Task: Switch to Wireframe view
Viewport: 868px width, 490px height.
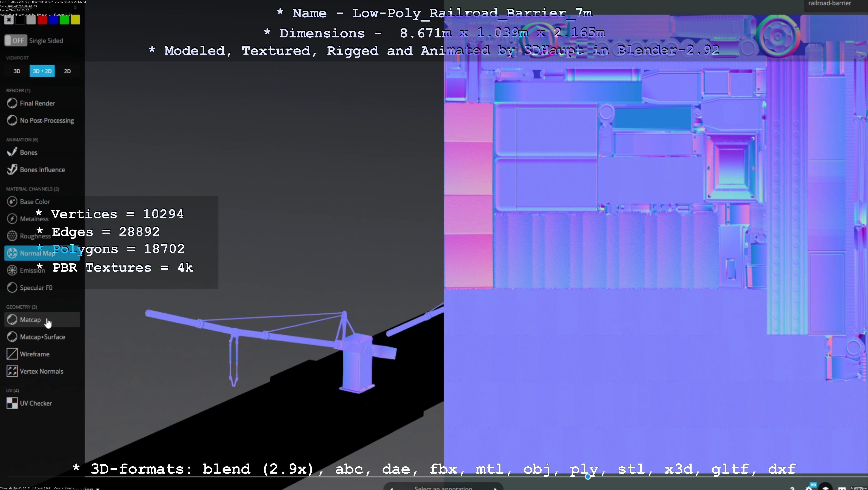Action: [34, 354]
